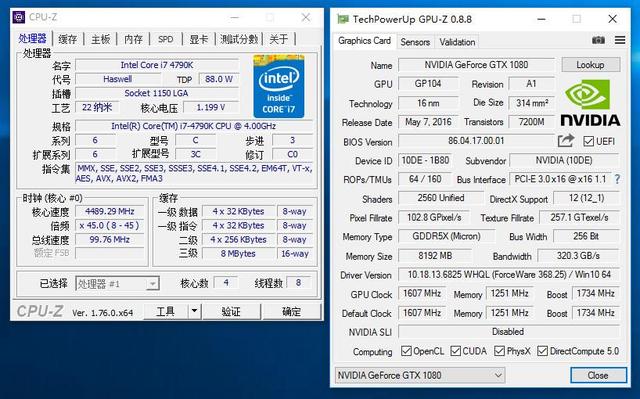The image size is (640, 399).
Task: Open the GeForce GTX 1080 card dropdown
Action: point(420,375)
